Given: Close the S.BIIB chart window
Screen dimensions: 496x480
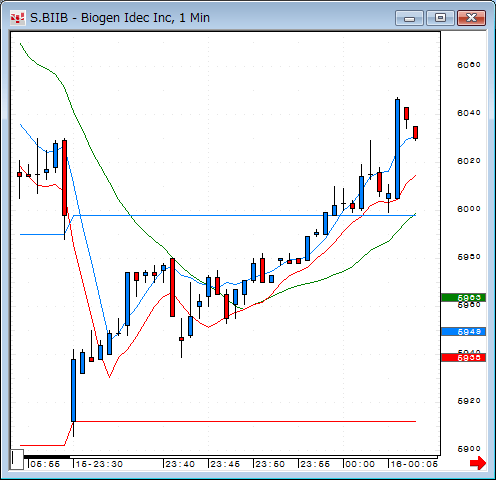Looking at the screenshot, I should click(x=471, y=18).
